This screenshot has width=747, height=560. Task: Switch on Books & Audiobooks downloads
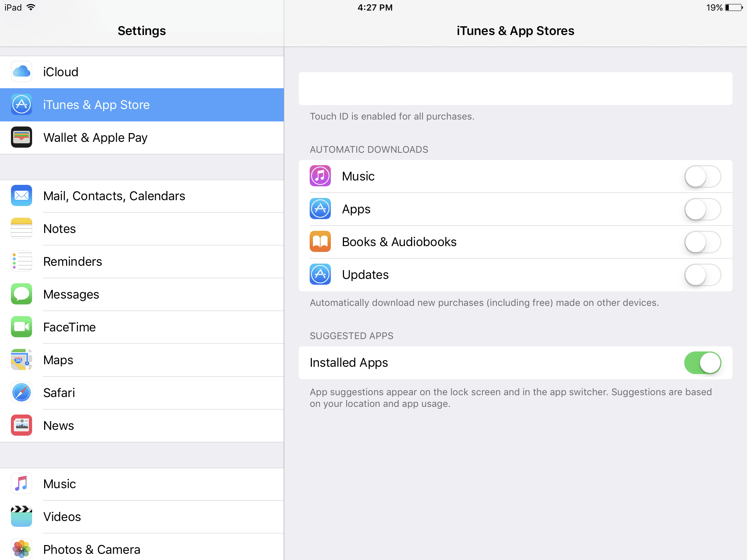(702, 242)
